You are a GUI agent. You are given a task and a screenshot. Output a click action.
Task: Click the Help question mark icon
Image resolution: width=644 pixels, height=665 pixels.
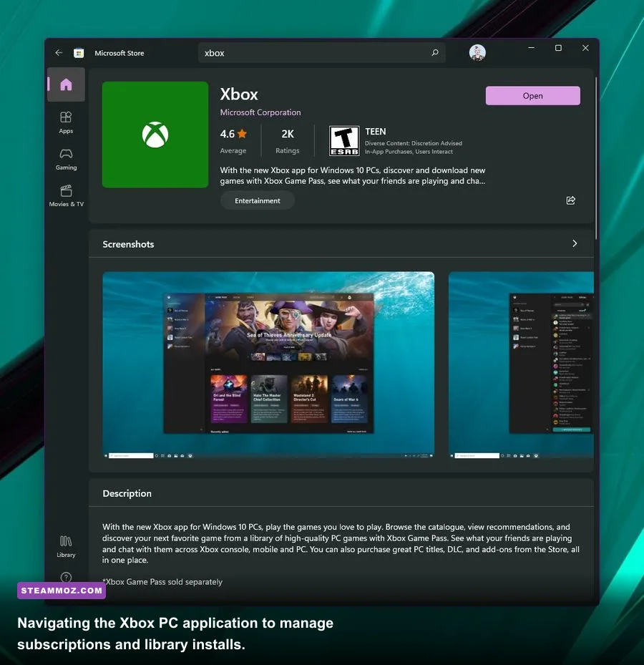click(x=66, y=577)
